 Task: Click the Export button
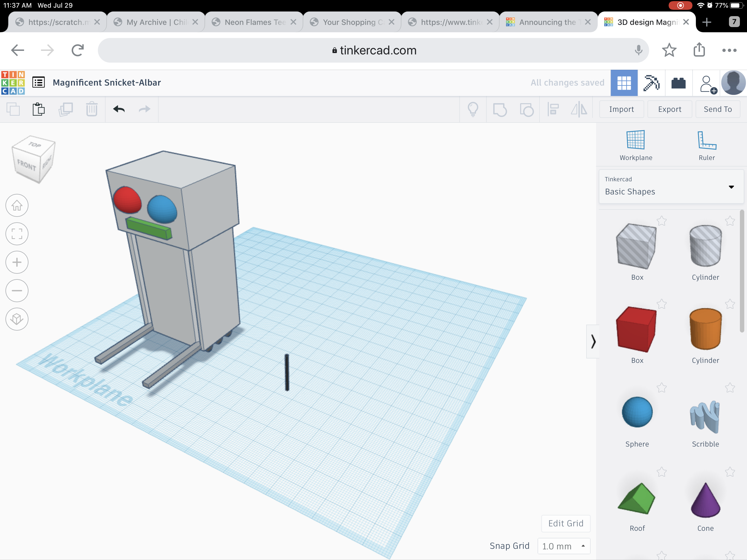(x=669, y=109)
